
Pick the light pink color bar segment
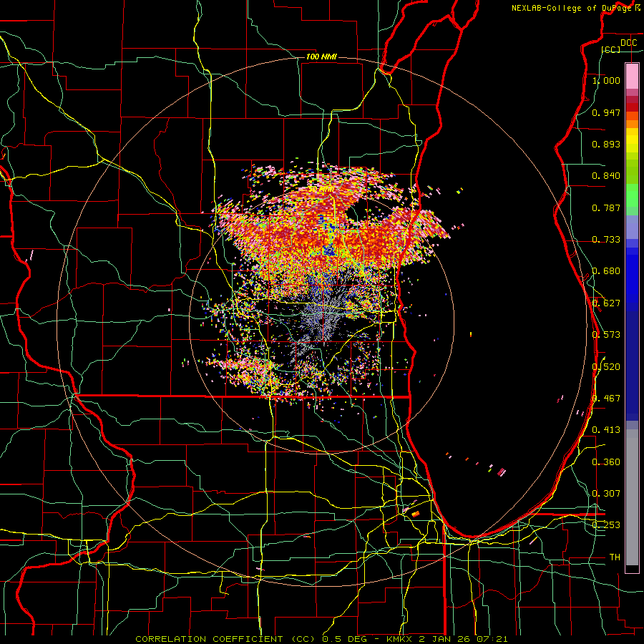pyautogui.click(x=632, y=76)
